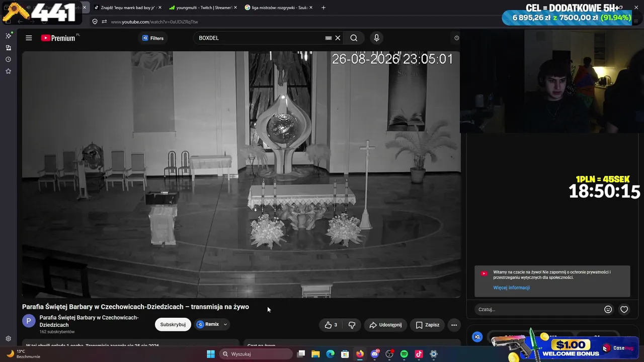Viewport: 644px width, 362px height.
Task: Open the vidIQ Filters button
Action: tap(153, 38)
